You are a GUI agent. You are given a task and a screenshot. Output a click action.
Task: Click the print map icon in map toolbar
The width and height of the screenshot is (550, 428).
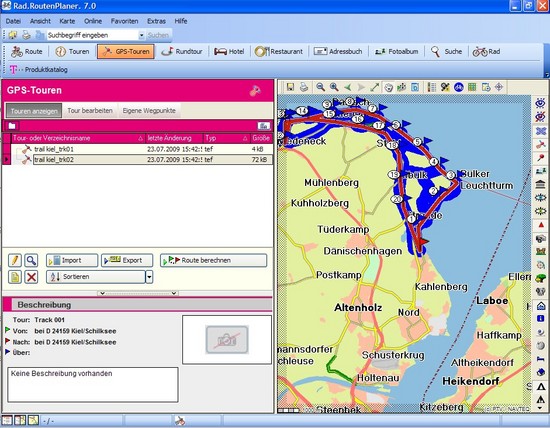304,87
